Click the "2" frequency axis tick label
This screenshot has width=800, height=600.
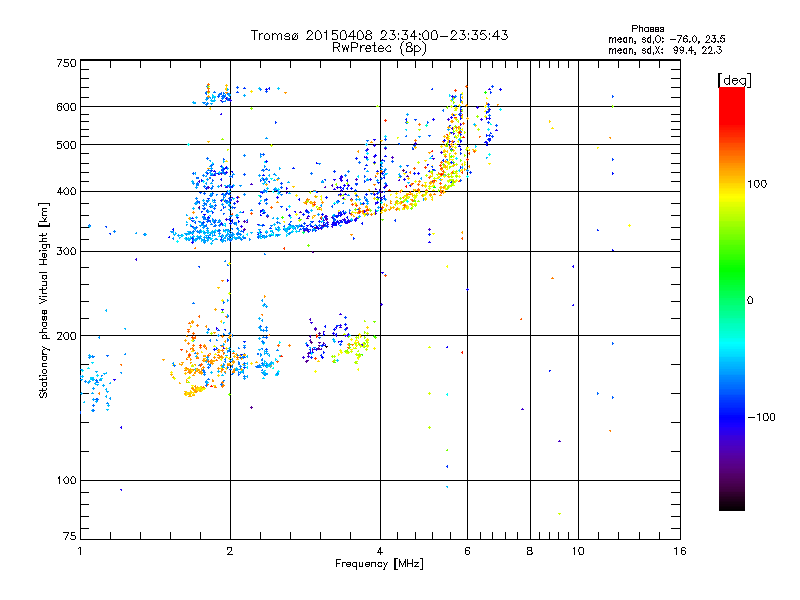point(230,551)
